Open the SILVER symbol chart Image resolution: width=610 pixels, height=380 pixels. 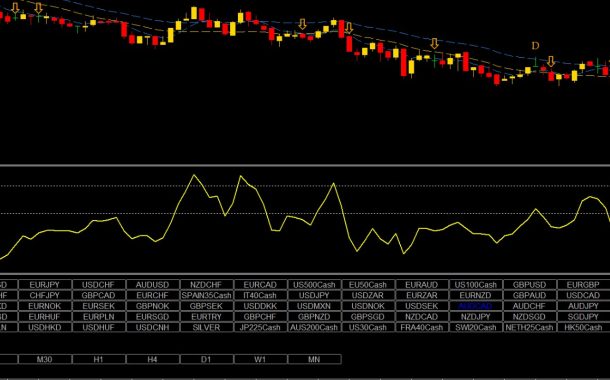[x=207, y=327]
